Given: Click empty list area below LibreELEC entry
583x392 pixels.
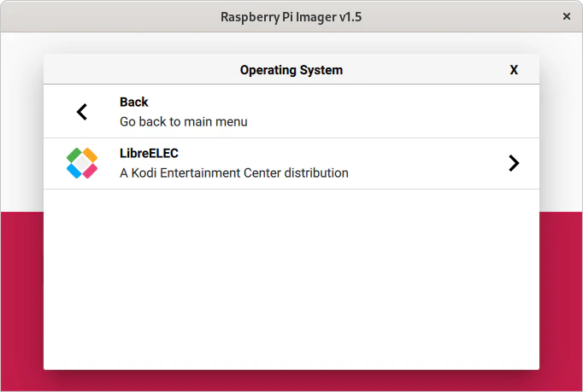Looking at the screenshot, I should pyautogui.click(x=291, y=278).
